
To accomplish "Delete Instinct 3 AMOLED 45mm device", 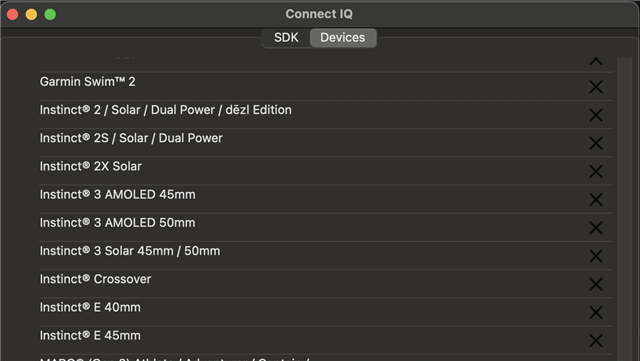I will point(596,199).
